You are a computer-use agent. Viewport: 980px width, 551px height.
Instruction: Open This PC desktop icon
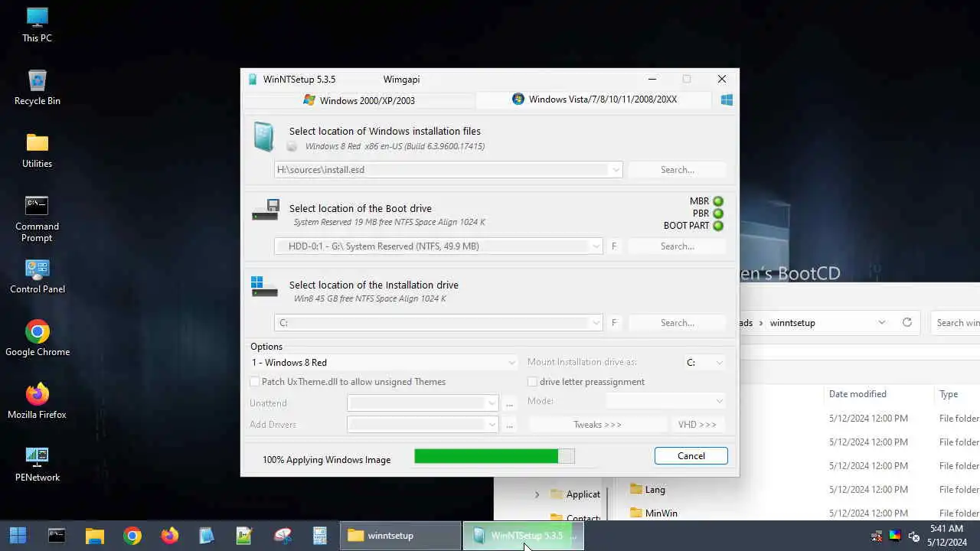coord(37,25)
